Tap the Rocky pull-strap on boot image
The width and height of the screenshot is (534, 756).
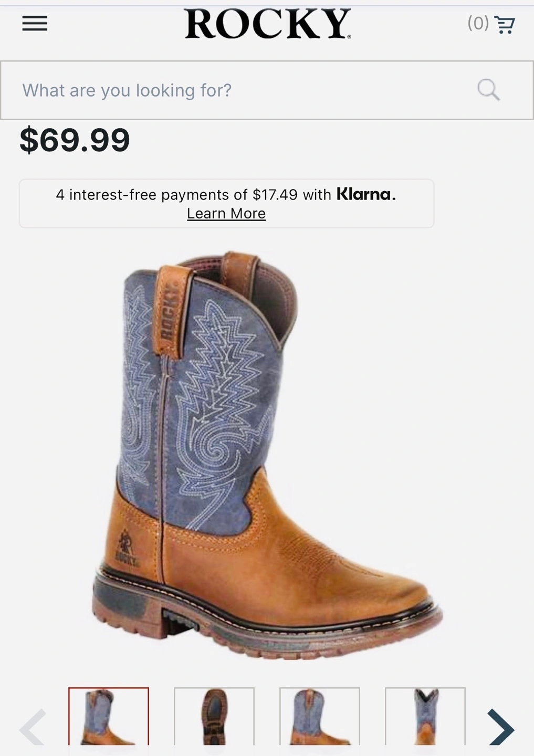(172, 311)
